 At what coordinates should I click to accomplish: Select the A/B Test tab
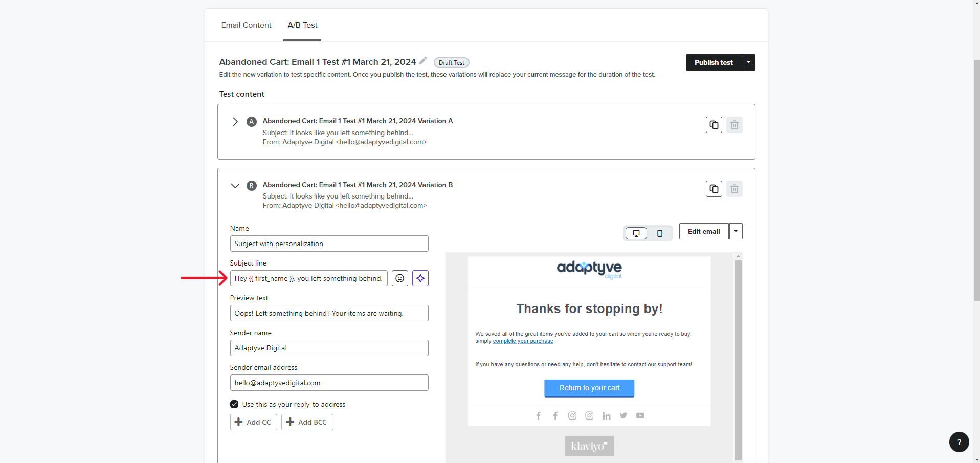pyautogui.click(x=302, y=25)
